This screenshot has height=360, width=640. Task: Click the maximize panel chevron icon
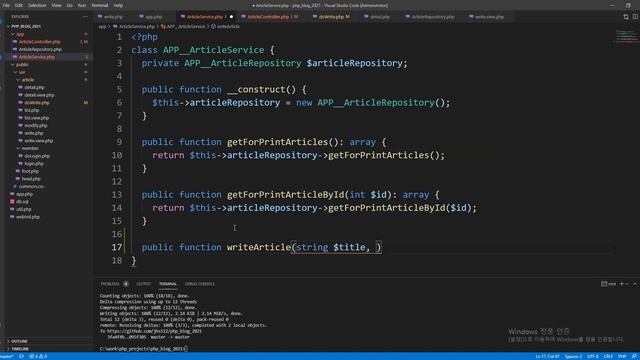[x=635, y=284]
